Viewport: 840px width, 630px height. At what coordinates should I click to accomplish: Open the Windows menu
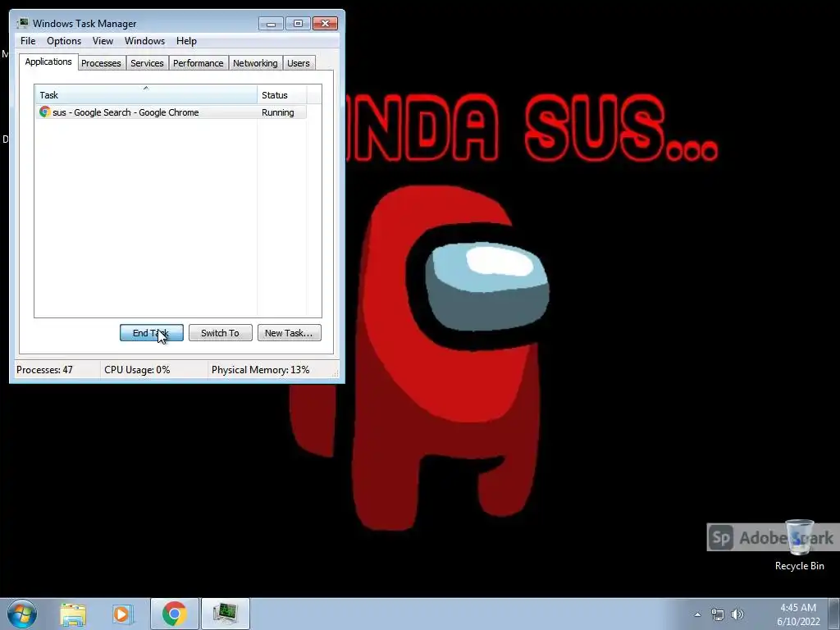pos(144,41)
